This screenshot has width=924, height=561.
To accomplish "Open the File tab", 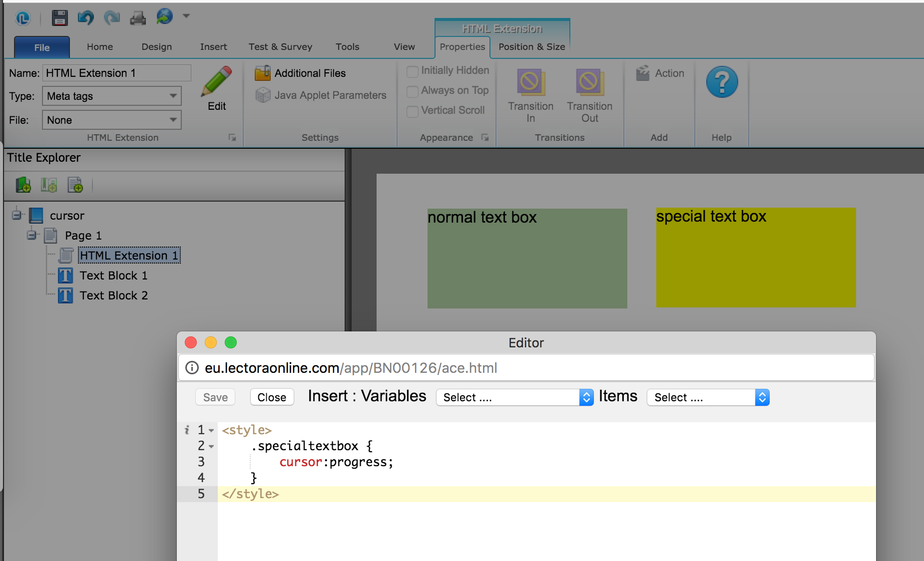I will [42, 47].
